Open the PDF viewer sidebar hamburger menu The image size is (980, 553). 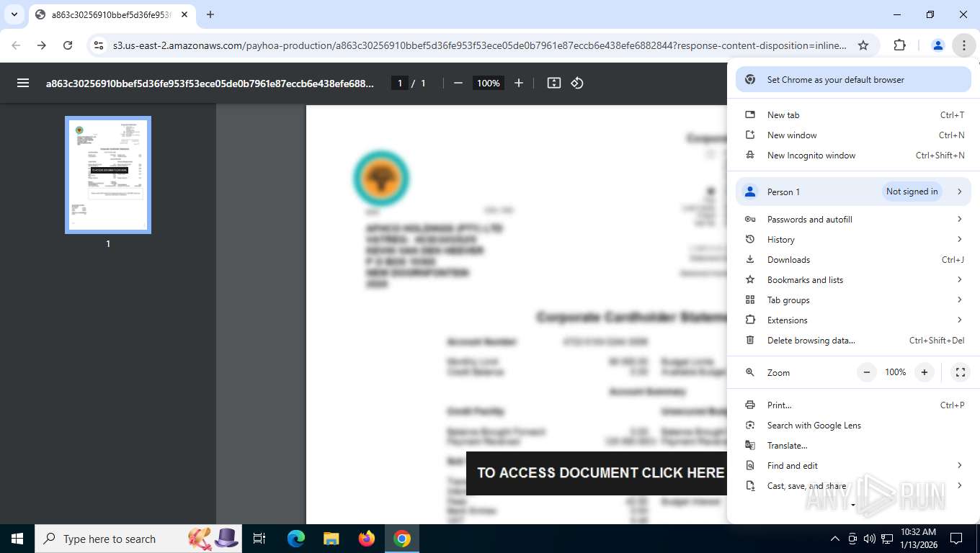tap(23, 83)
